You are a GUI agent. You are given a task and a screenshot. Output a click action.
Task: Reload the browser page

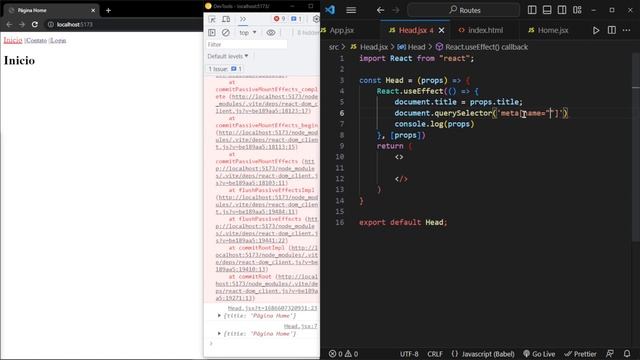[35, 24]
